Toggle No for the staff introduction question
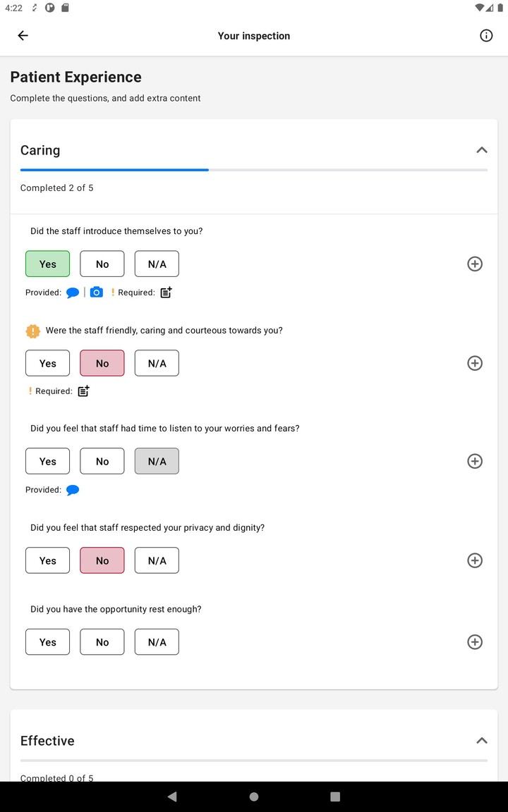This screenshot has height=812, width=508. pyautogui.click(x=102, y=264)
